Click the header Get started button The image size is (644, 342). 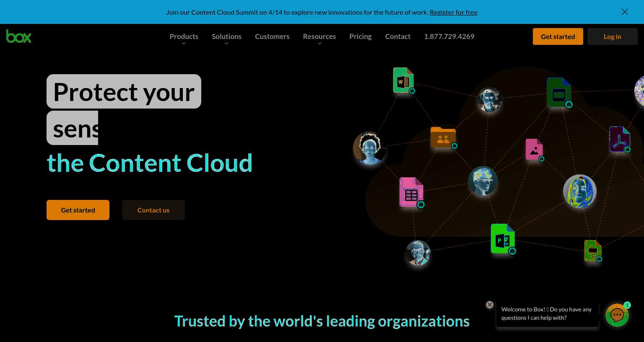558,36
